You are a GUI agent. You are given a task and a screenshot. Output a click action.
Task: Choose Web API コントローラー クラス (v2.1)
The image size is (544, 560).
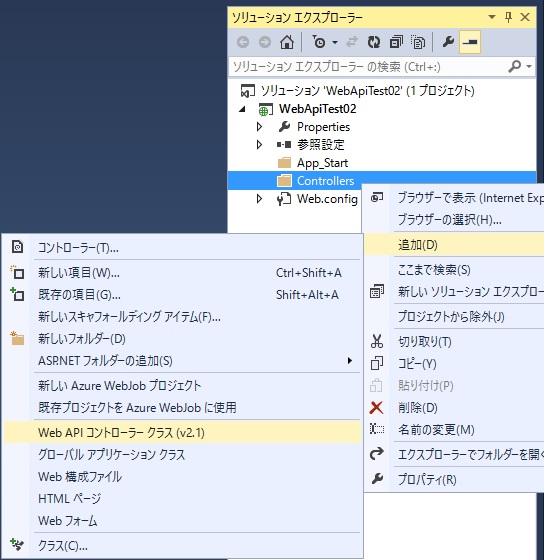tap(183, 432)
